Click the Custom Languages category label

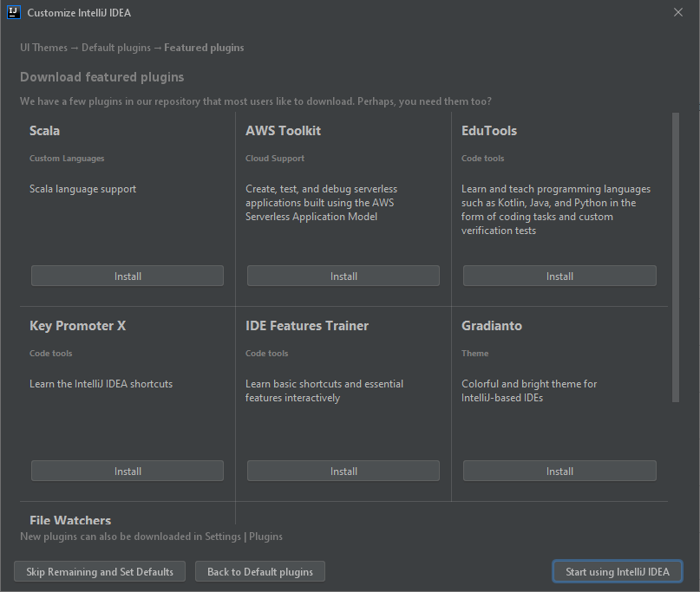(x=67, y=159)
